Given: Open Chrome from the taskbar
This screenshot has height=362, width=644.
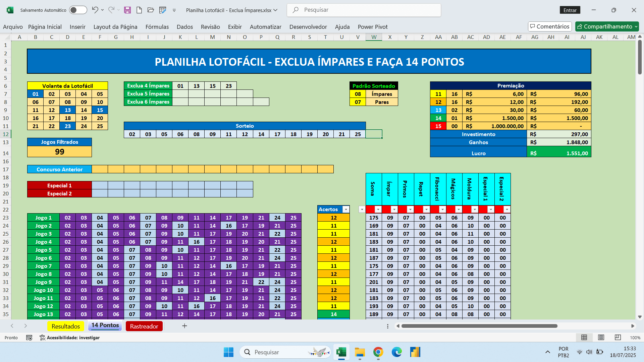Looking at the screenshot, I should coord(378,352).
